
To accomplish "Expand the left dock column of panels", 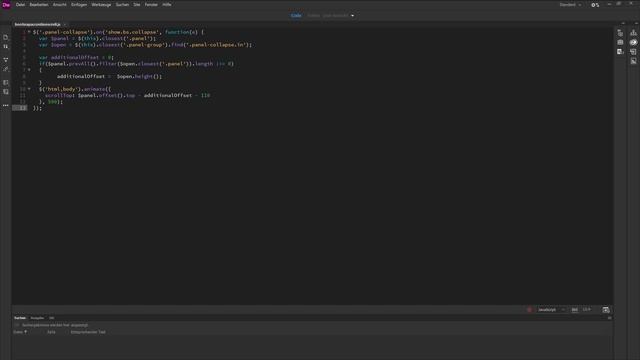I will [623, 23].
